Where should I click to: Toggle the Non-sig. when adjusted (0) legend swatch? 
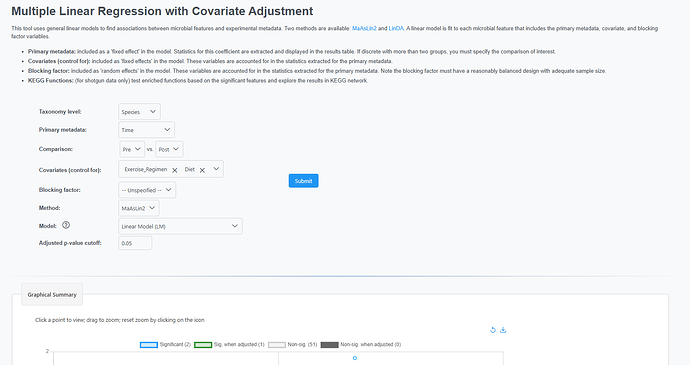(330, 345)
